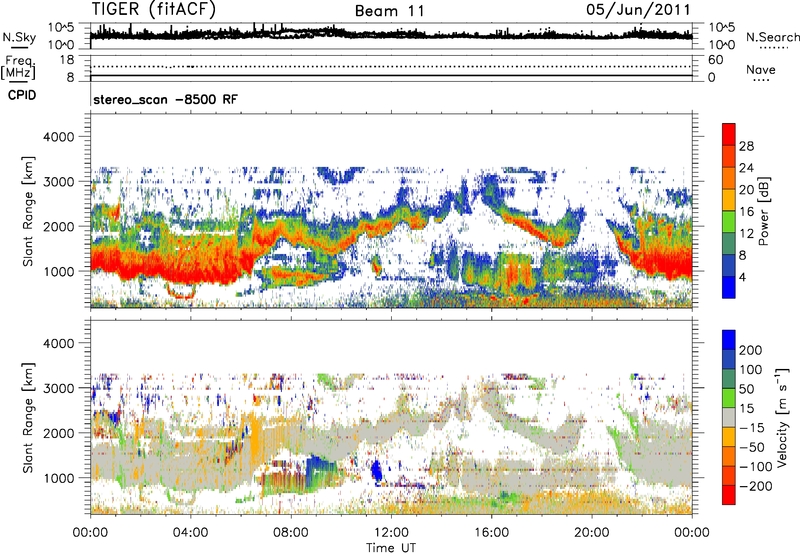Click the 12:00 time axis tick
Image resolution: width=800 pixels, height=554 pixels.
[391, 533]
